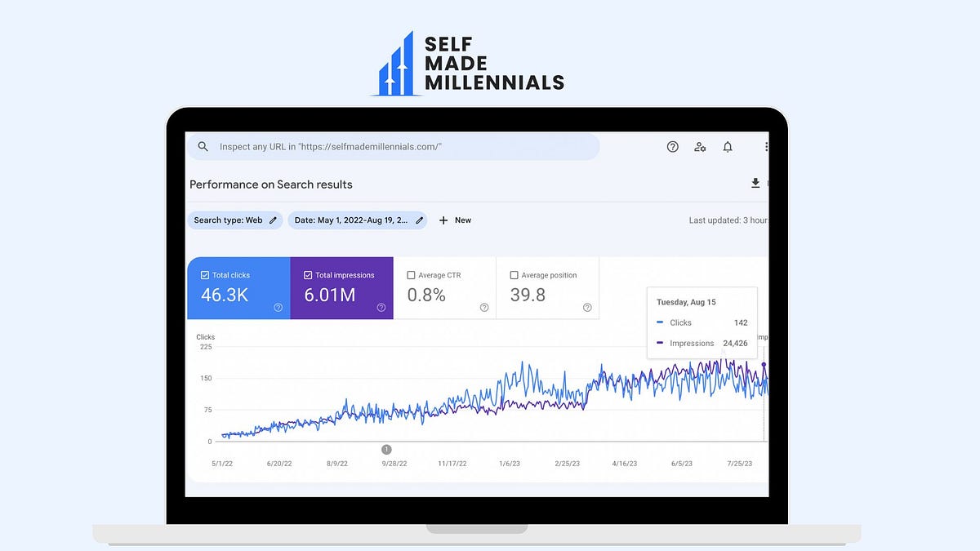Open help icon in Average position card
Screen dimensions: 980x551
[587, 308]
